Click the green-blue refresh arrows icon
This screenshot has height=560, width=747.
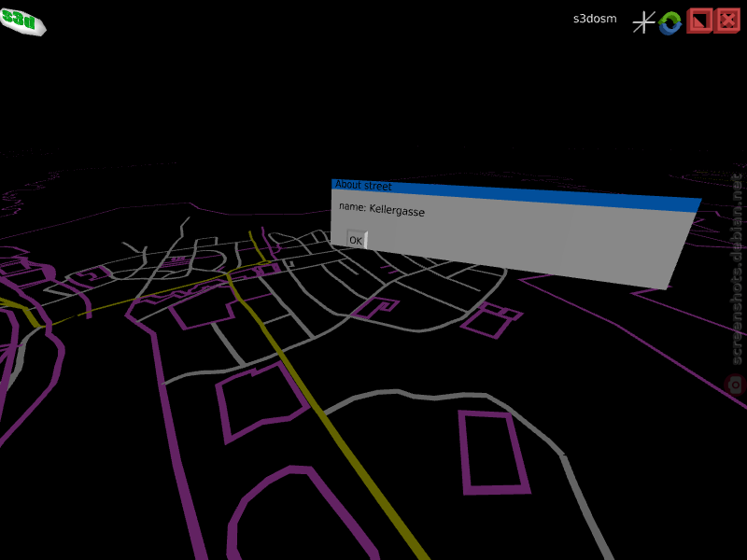point(669,22)
